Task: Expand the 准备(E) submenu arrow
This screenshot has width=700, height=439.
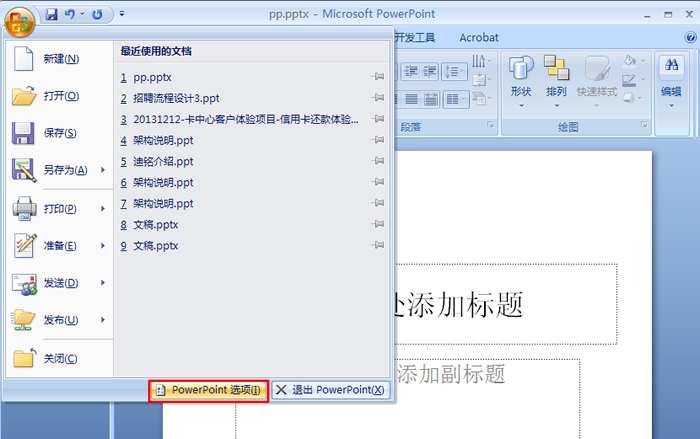Action: click(x=103, y=246)
